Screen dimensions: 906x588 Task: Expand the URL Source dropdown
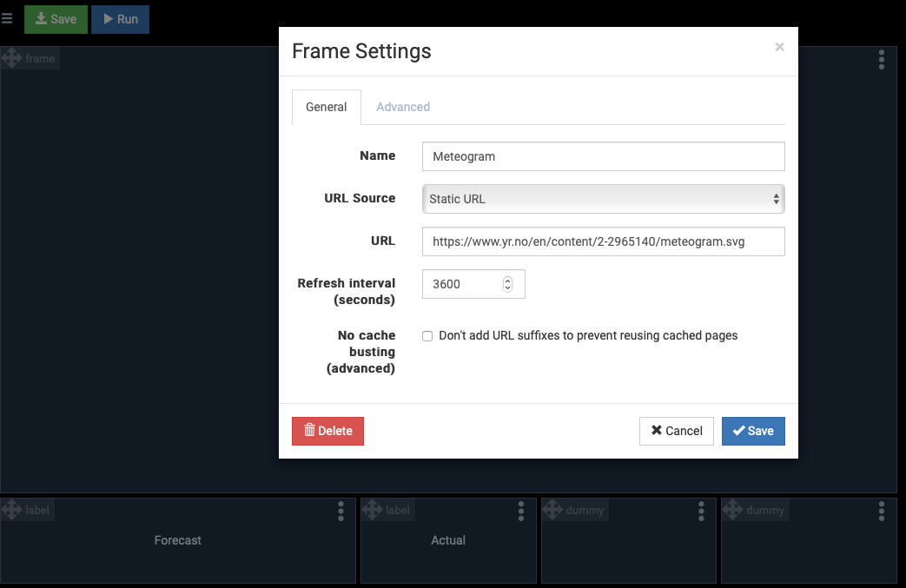coord(603,199)
